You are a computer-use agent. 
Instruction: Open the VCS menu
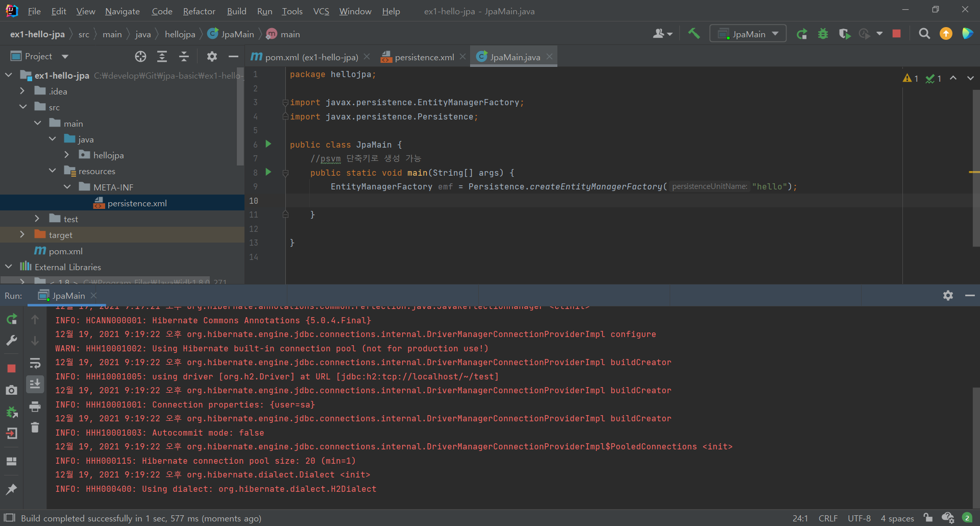pyautogui.click(x=321, y=11)
